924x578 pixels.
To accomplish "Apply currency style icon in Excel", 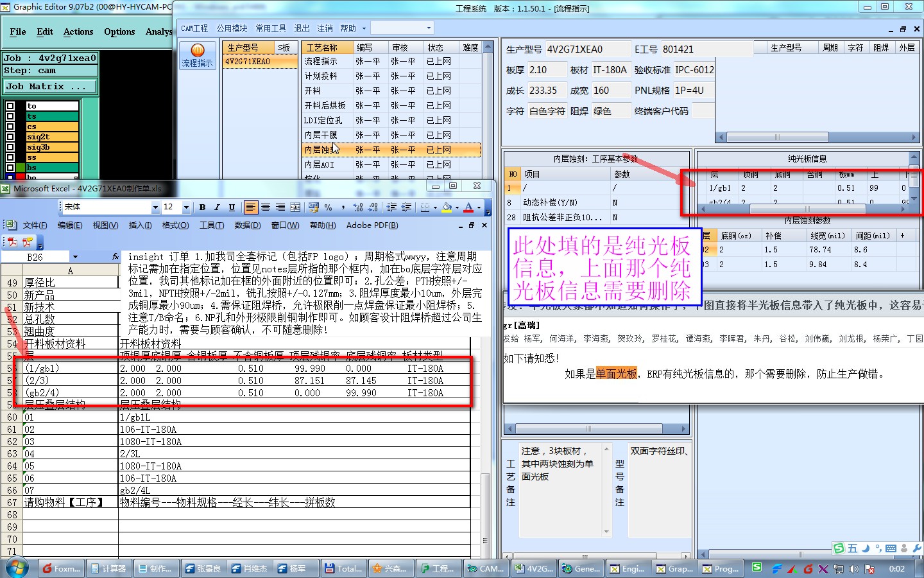I will [314, 207].
